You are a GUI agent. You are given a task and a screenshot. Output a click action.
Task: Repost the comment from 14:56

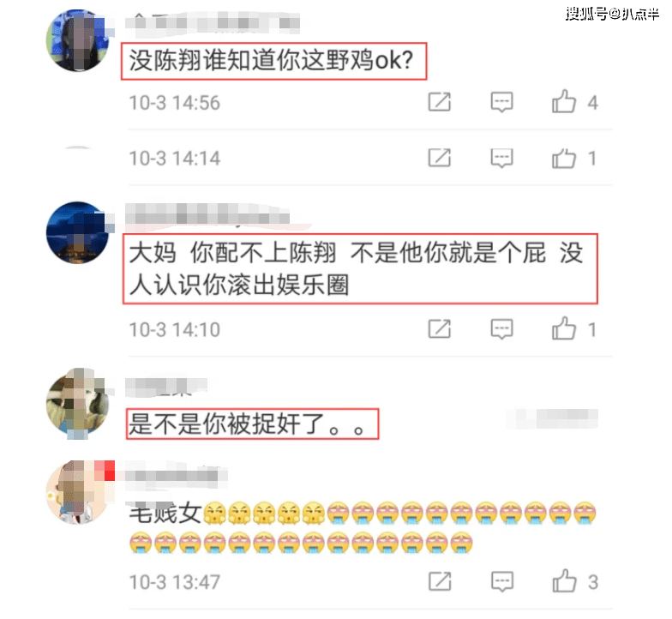coord(440,102)
